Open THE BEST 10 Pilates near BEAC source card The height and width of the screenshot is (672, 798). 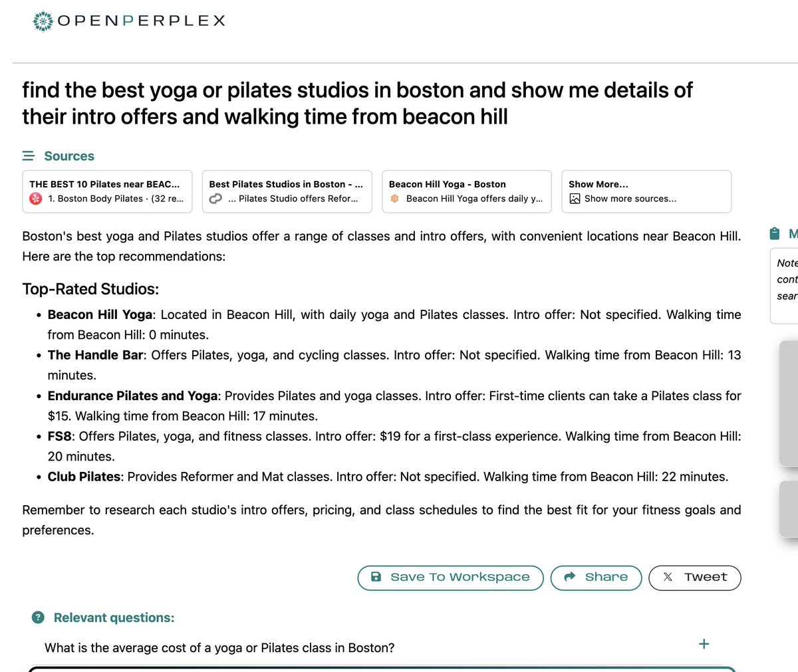click(x=107, y=191)
